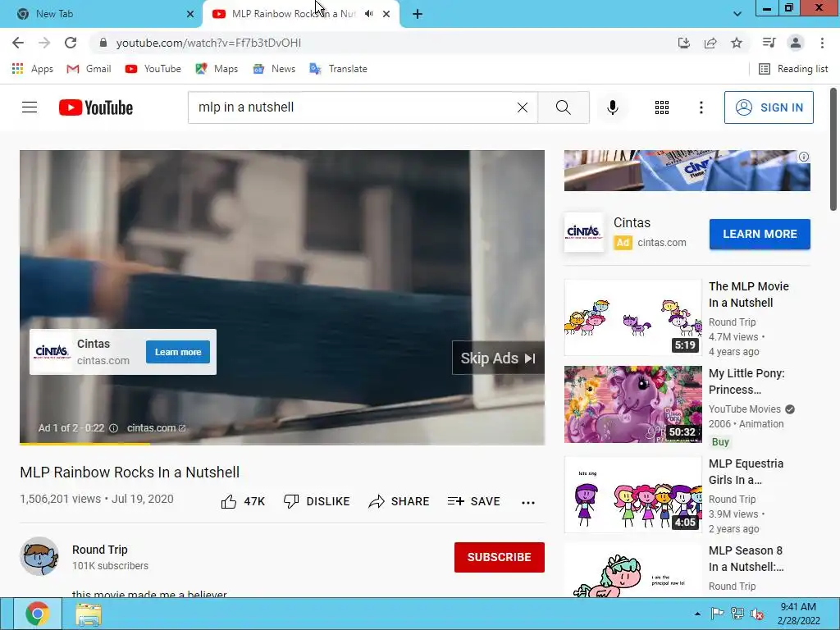840x630 pixels.
Task: Open The MLP Movie In a Nutshell thumbnail
Action: point(632,317)
